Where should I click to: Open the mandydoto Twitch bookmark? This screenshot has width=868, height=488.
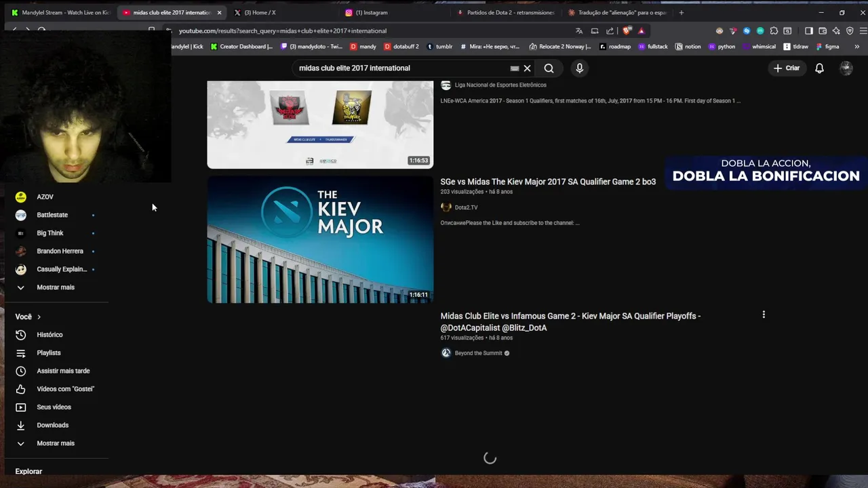click(311, 47)
